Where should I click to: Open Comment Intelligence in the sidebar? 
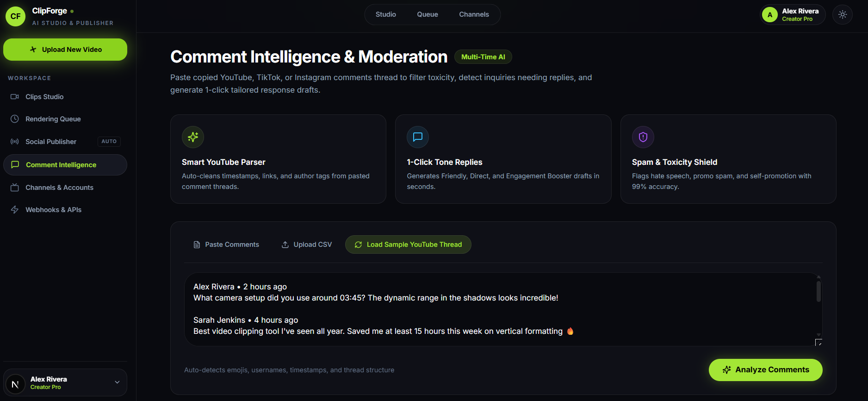[65, 165]
